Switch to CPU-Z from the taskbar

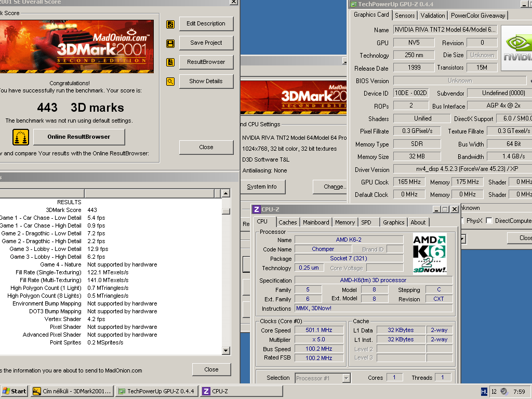click(x=242, y=391)
